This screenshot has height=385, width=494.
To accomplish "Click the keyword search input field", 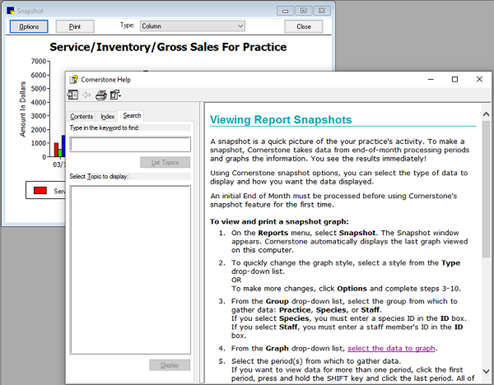I will point(130,144).
